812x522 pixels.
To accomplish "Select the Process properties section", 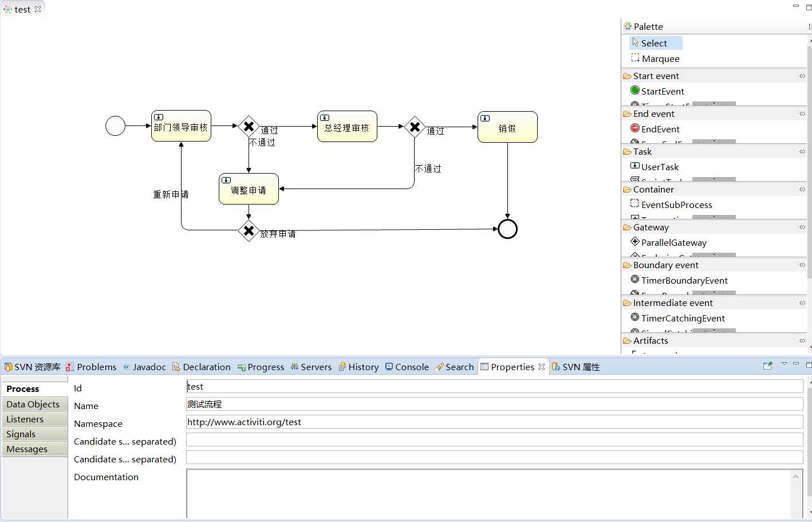I will 35,388.
